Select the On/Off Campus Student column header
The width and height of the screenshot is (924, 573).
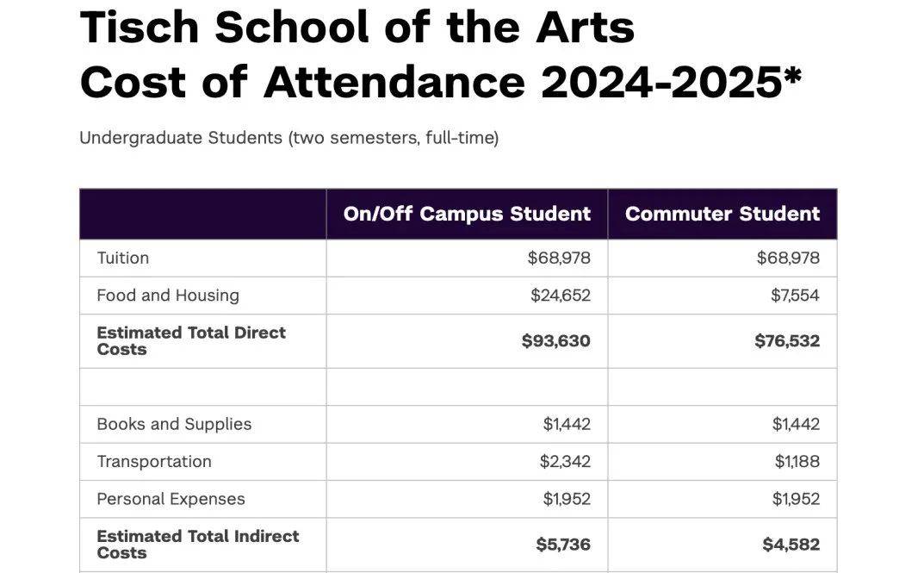click(467, 215)
